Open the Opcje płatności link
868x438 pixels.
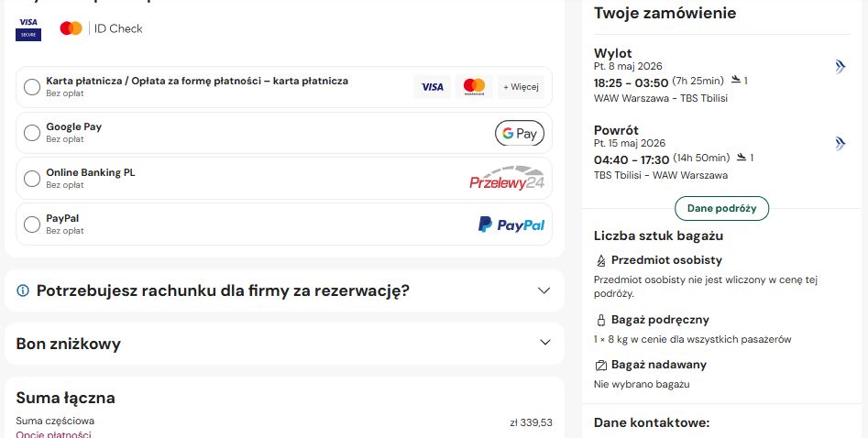53,434
